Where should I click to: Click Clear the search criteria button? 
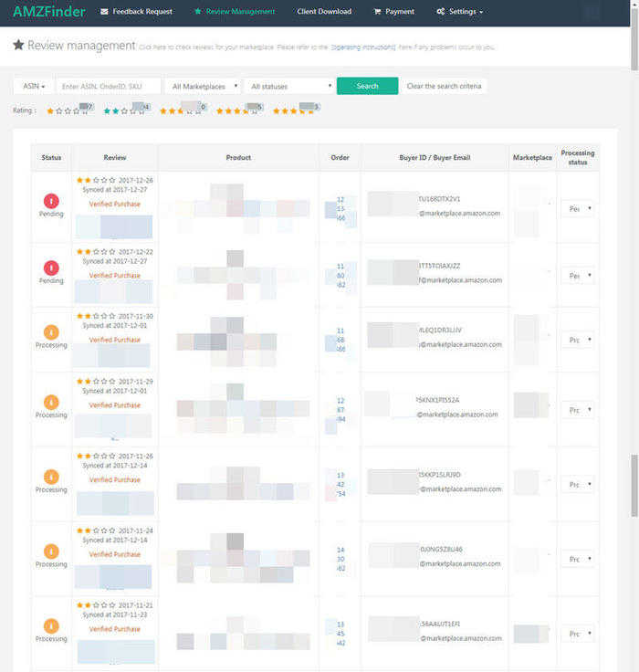tap(445, 86)
